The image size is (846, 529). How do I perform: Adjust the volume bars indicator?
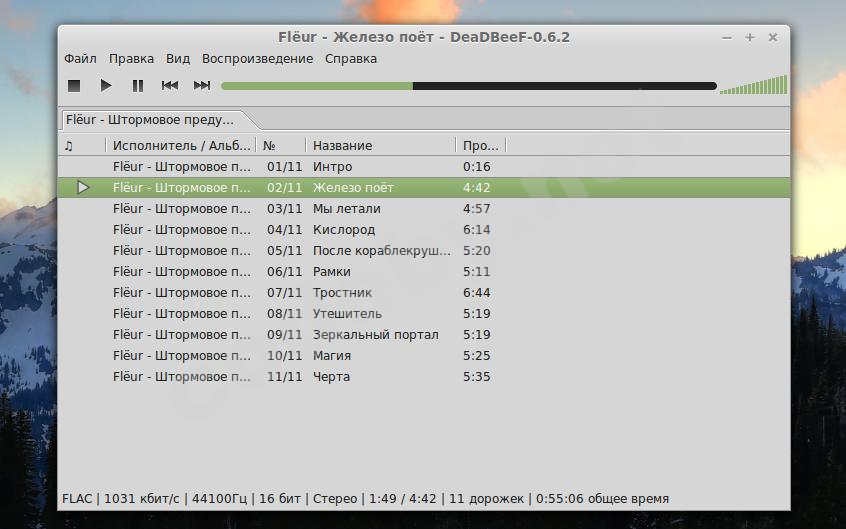(x=753, y=85)
